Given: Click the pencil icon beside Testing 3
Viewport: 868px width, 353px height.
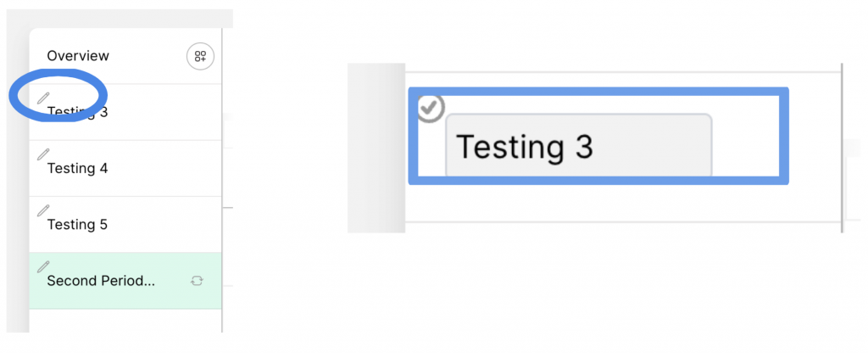Looking at the screenshot, I should point(43,98).
